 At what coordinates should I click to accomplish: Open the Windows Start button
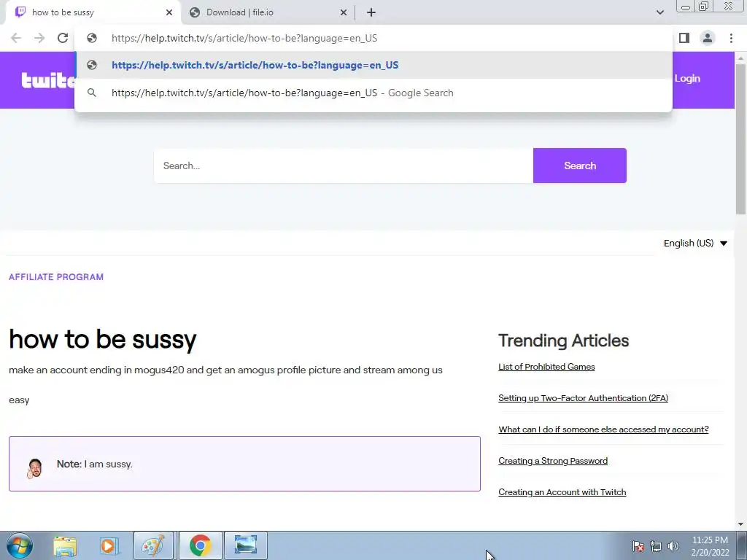tap(20, 545)
